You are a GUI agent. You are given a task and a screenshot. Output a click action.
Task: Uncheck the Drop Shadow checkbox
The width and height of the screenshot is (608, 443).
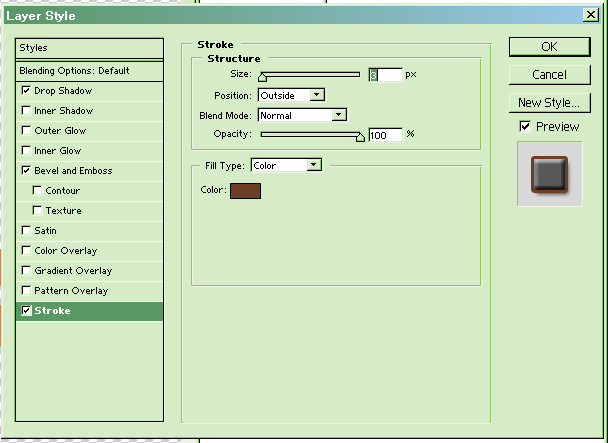[26, 91]
